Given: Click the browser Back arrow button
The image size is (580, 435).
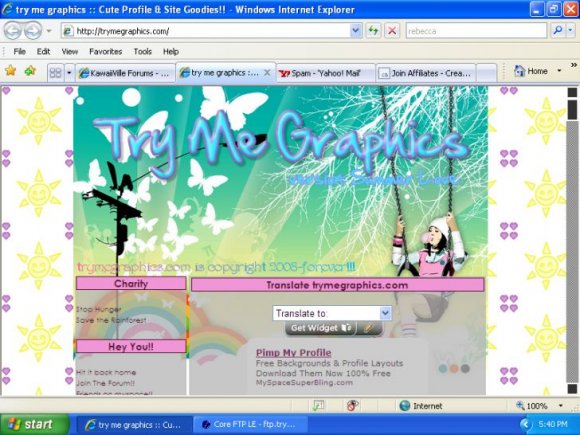Looking at the screenshot, I should (13, 31).
